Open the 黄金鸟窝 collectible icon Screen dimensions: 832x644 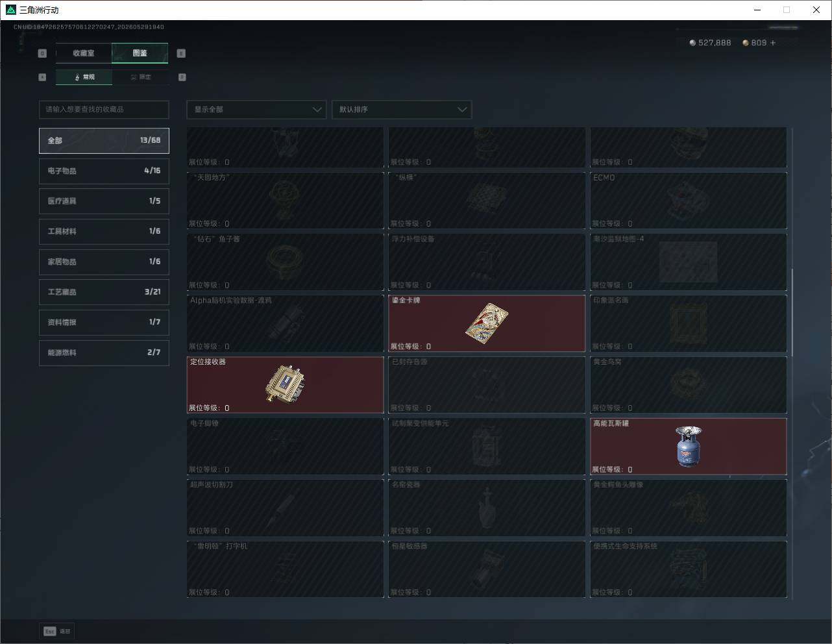tap(688, 383)
